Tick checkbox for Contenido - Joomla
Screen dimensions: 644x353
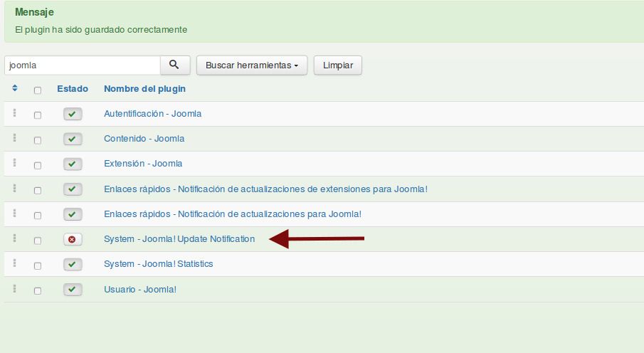pyautogui.click(x=38, y=140)
